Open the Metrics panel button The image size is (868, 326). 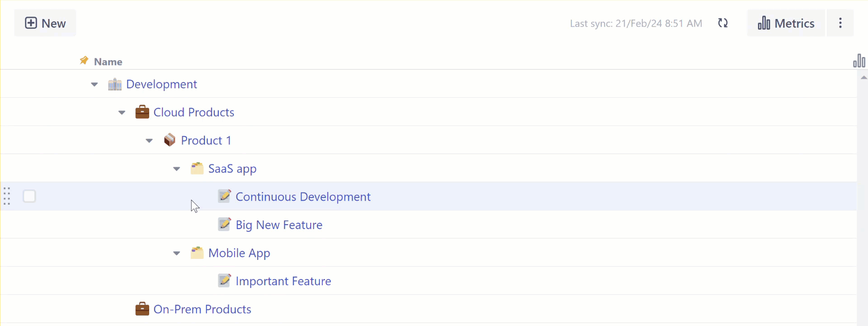coord(786,23)
